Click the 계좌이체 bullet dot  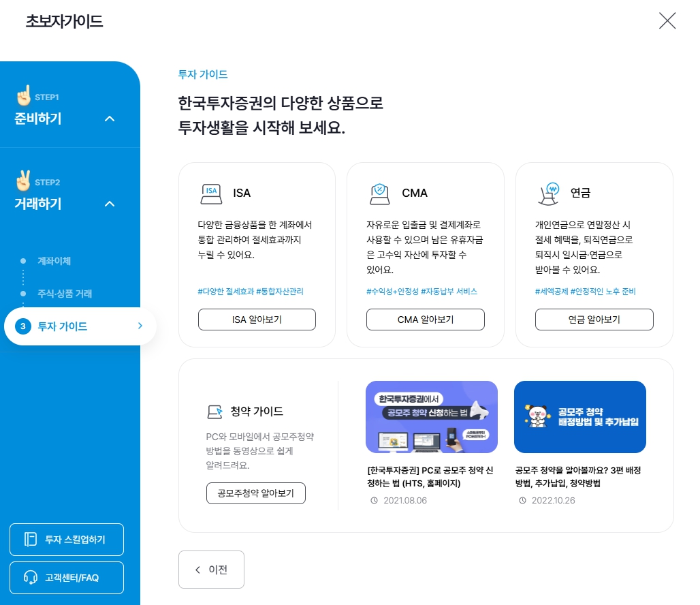point(23,261)
